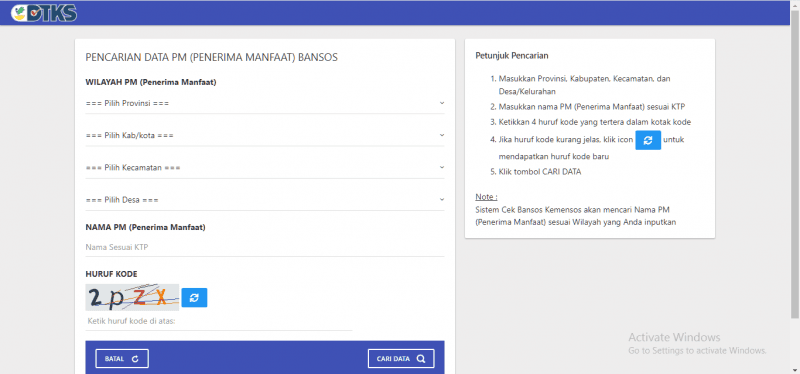Screen dimensions: 800x374
Task: Click chevron arrow of Desa select
Action: [x=442, y=200]
